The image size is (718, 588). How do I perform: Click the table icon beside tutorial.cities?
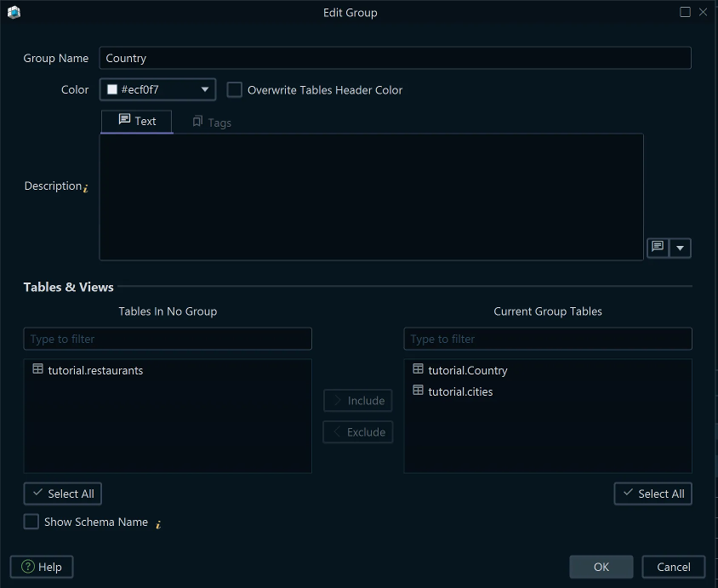tap(418, 391)
